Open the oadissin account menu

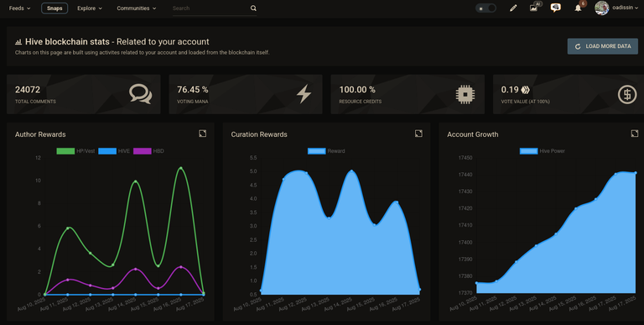pyautogui.click(x=625, y=8)
